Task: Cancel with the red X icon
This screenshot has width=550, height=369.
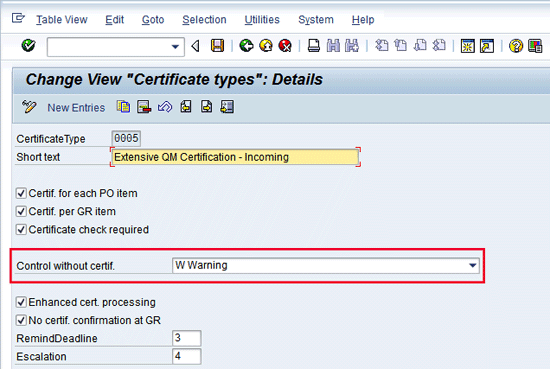Action: [285, 46]
